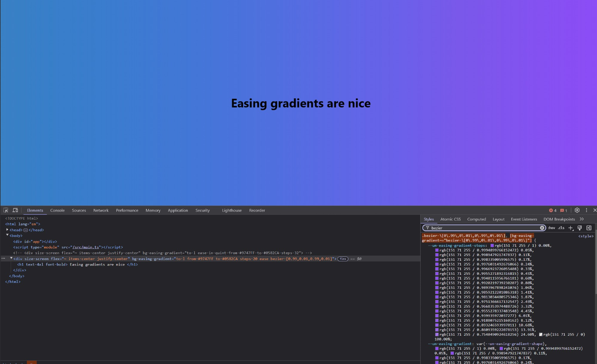Viewport: 597px width, 364px height.
Task: Toggle .cls element classes panel
Action: tap(561, 228)
